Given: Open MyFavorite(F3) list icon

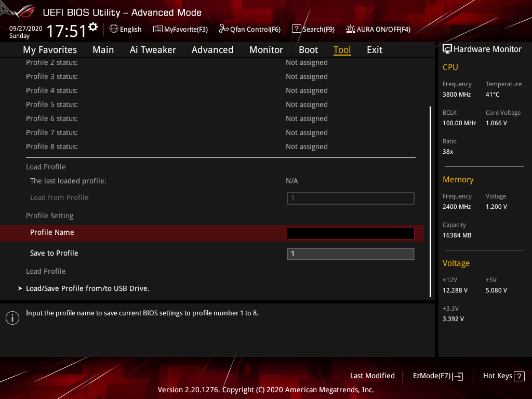Looking at the screenshot, I should coord(158,29).
